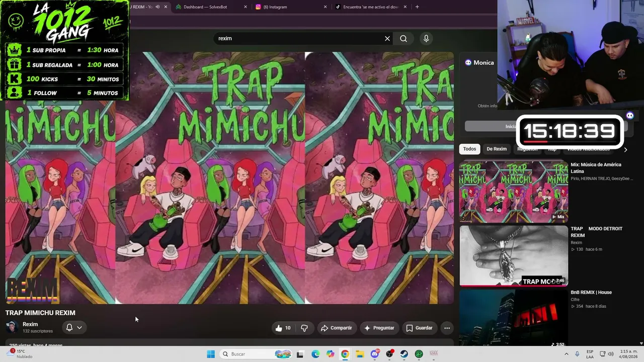Show hidden system tray icons

[566, 354]
